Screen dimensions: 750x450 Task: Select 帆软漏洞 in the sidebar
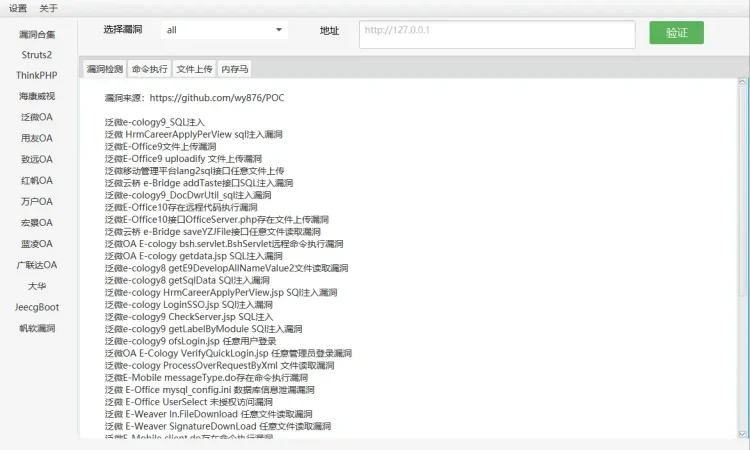pos(37,328)
